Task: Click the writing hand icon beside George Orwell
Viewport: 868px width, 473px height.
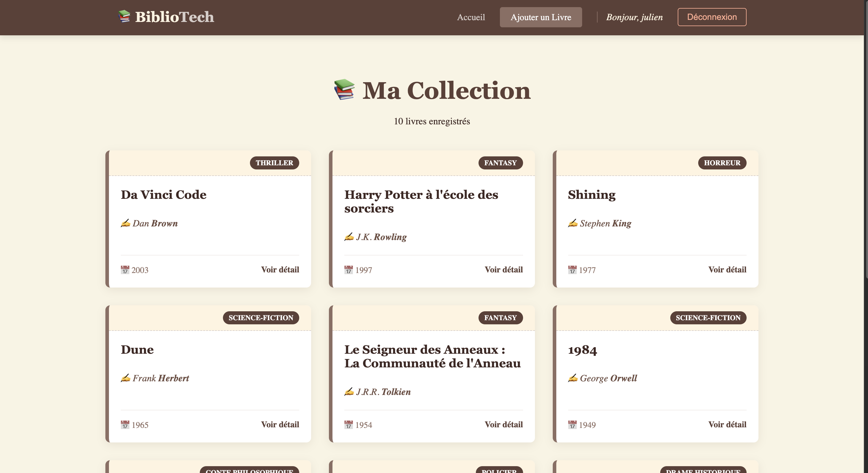Action: point(573,378)
